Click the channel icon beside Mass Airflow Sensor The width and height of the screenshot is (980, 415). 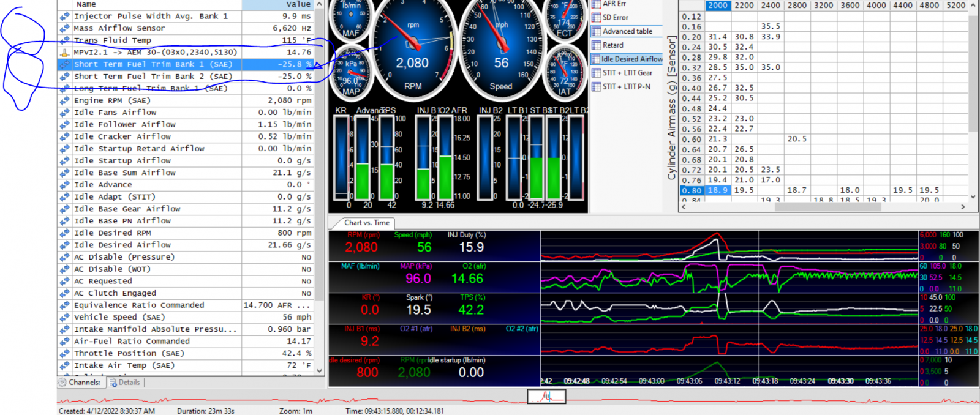64,28
